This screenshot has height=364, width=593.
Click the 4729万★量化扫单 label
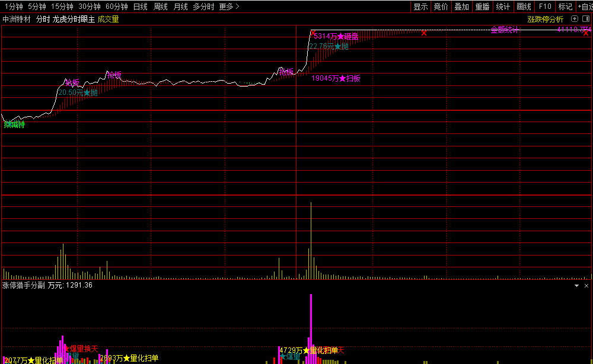coord(309,350)
